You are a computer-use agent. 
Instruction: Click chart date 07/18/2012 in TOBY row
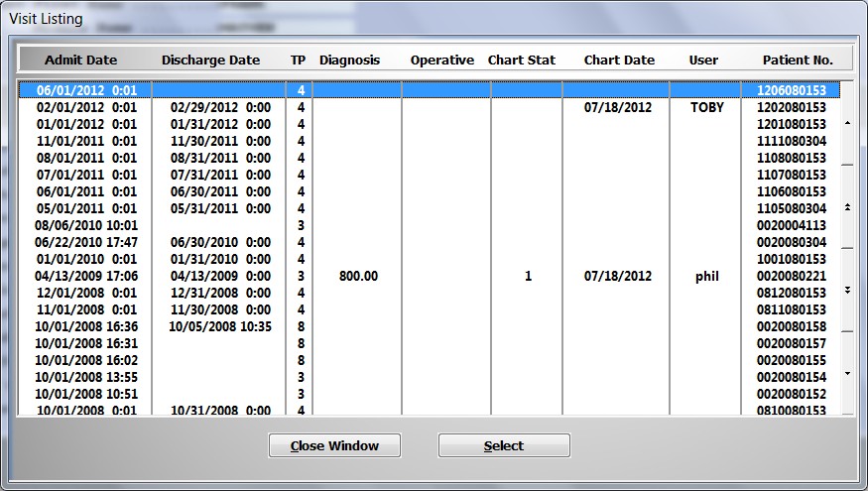(618, 107)
